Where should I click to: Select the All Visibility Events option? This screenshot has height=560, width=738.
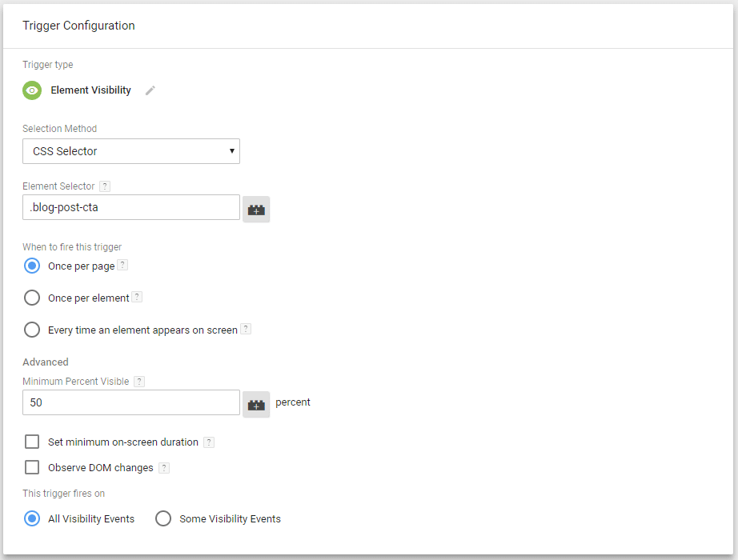point(31,518)
